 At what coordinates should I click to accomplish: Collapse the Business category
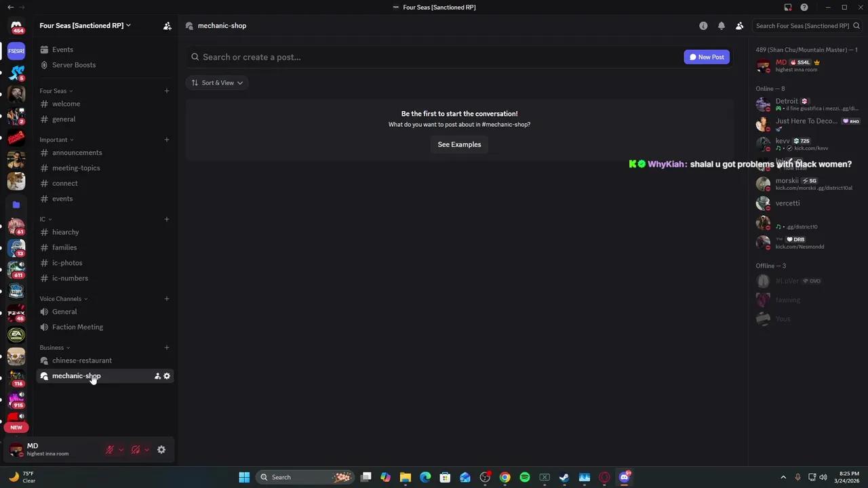[x=55, y=348]
